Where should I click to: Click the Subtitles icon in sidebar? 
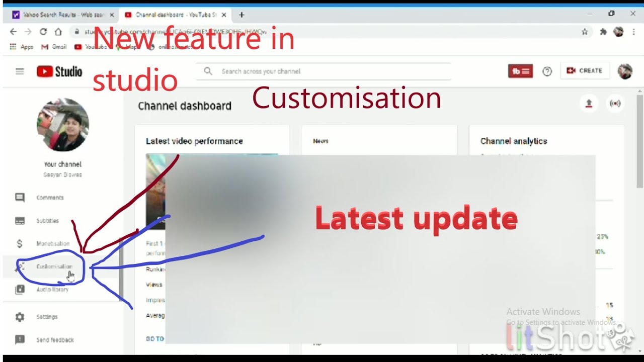tap(20, 221)
